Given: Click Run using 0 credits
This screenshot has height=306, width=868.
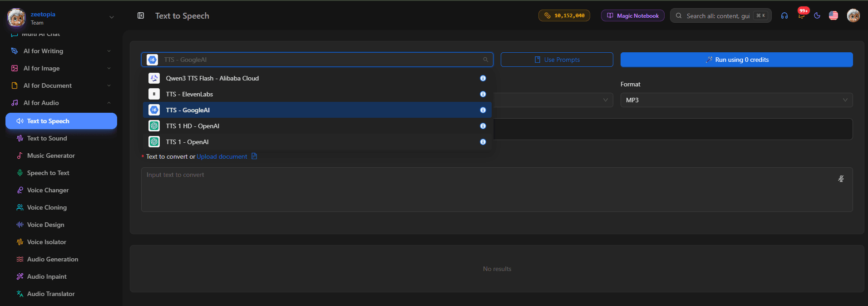Looking at the screenshot, I should coord(737,60).
